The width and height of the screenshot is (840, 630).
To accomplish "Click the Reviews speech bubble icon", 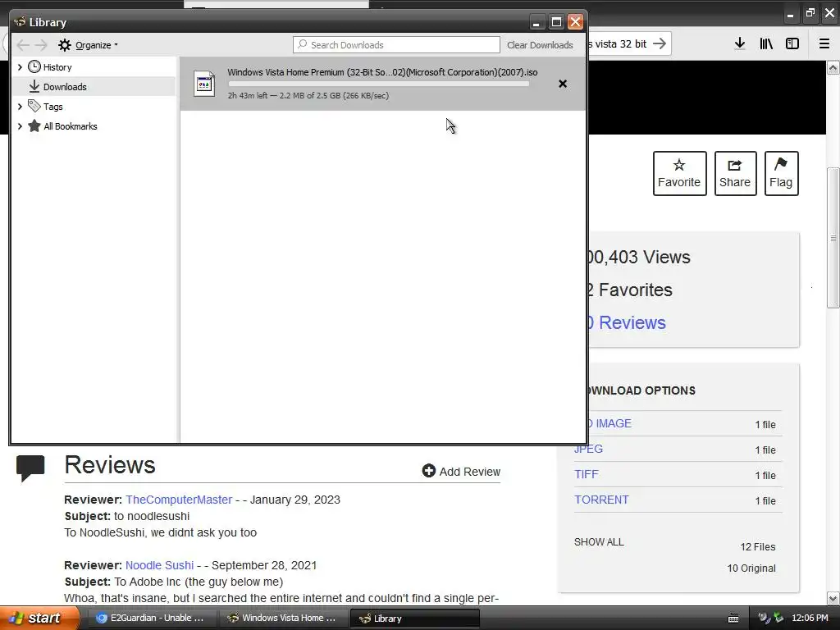I will click(x=30, y=468).
